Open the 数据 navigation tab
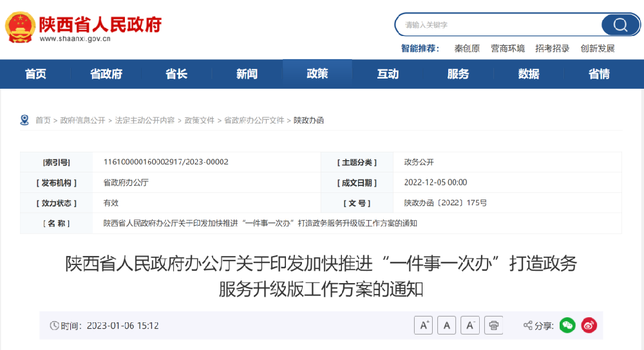The height and width of the screenshot is (350, 644). click(528, 74)
